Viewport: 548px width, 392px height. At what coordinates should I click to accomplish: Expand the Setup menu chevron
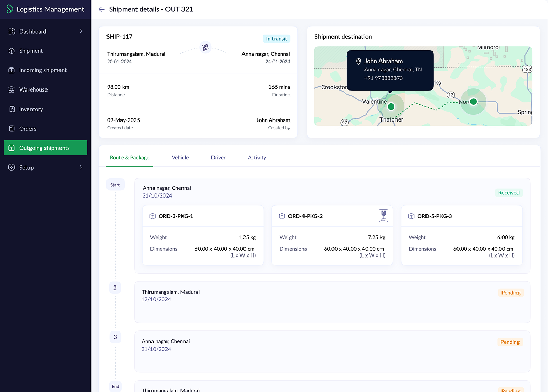point(81,168)
